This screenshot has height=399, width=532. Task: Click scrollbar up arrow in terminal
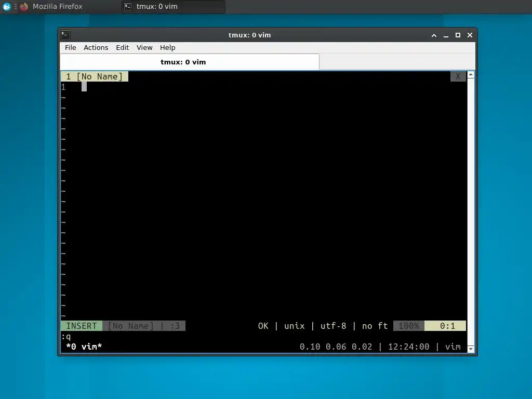pyautogui.click(x=471, y=75)
